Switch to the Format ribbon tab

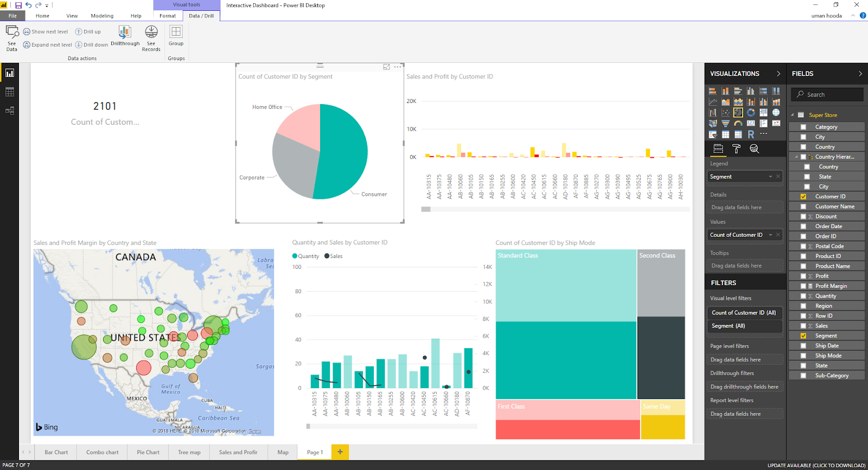point(168,16)
